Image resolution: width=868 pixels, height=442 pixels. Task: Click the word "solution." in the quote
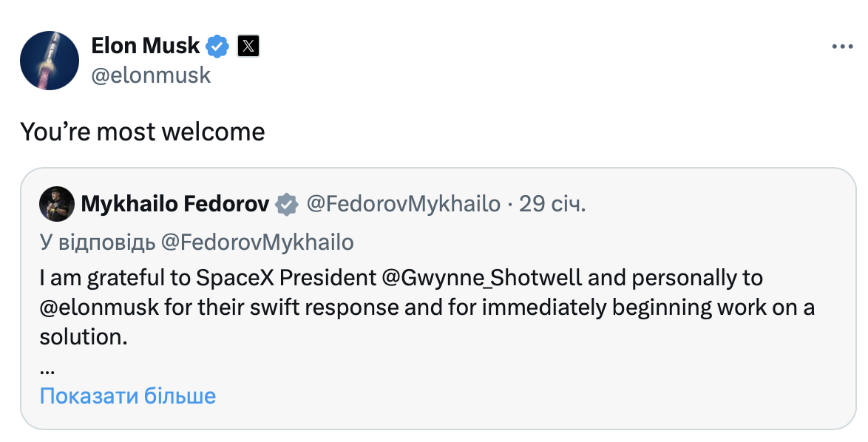[84, 337]
